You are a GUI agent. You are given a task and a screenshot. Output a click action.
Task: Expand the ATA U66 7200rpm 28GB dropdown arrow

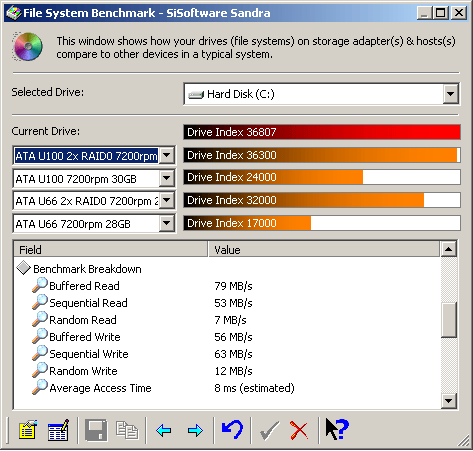click(x=166, y=223)
